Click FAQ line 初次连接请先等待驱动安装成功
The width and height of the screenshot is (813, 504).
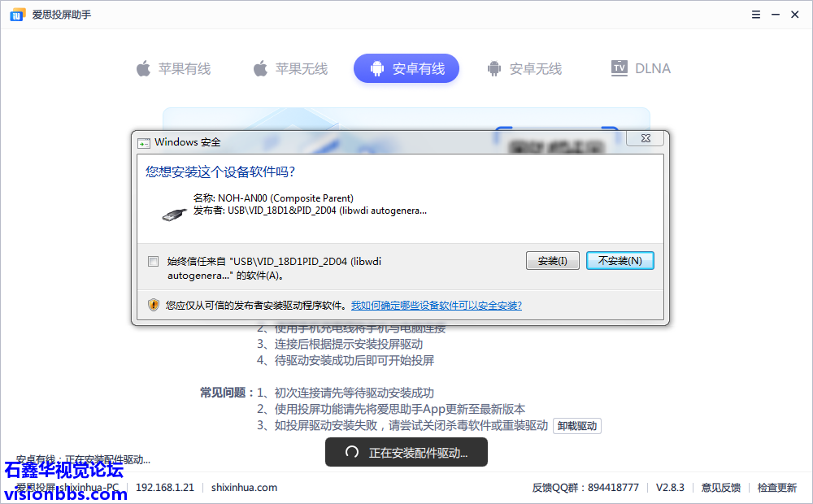click(346, 393)
